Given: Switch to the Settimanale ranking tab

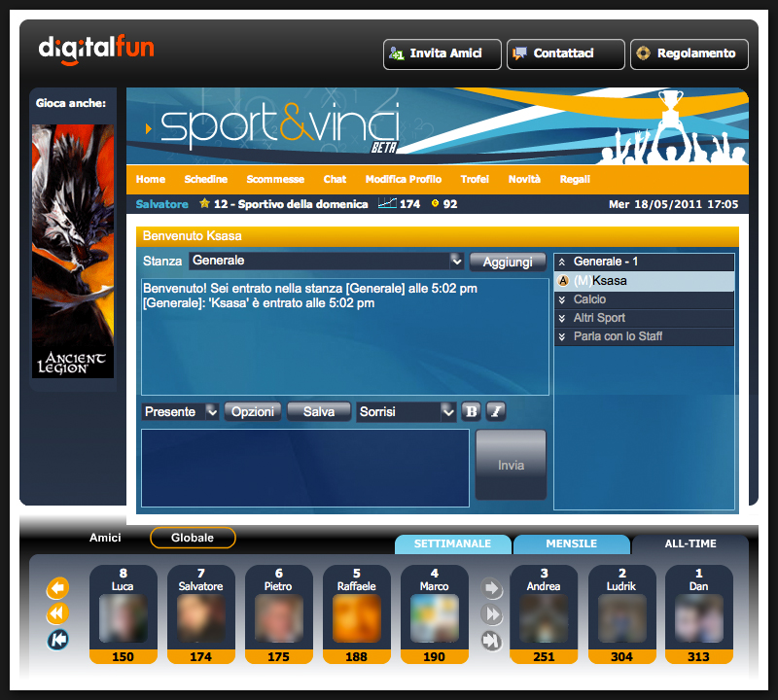Looking at the screenshot, I should pos(452,544).
